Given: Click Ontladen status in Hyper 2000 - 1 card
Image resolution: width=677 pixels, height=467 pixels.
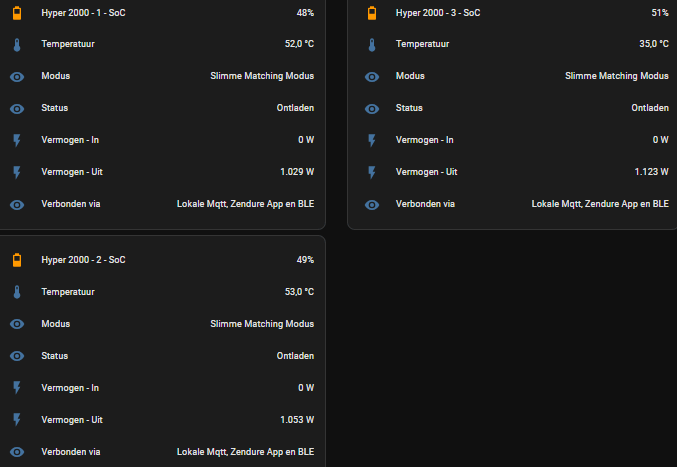Looking at the screenshot, I should [x=295, y=108].
